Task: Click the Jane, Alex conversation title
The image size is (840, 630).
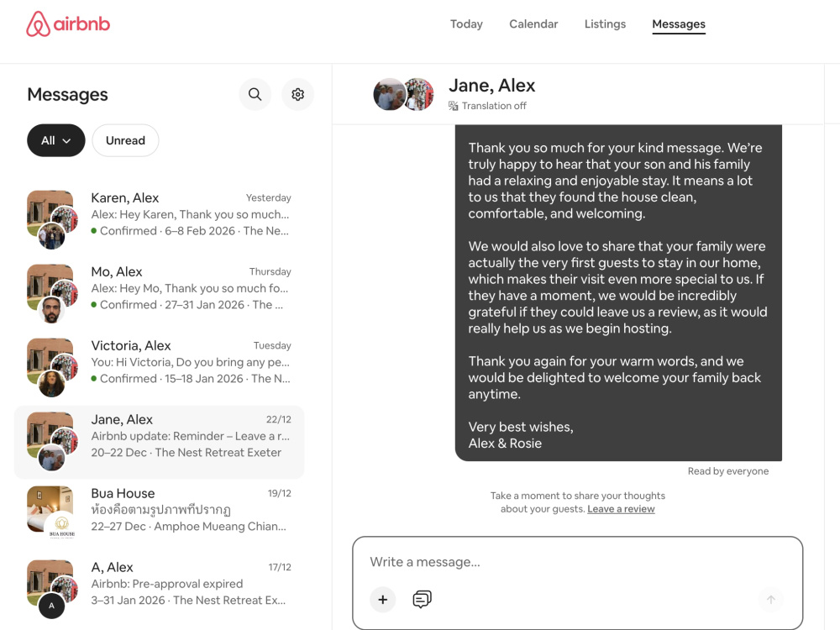Action: [491, 86]
